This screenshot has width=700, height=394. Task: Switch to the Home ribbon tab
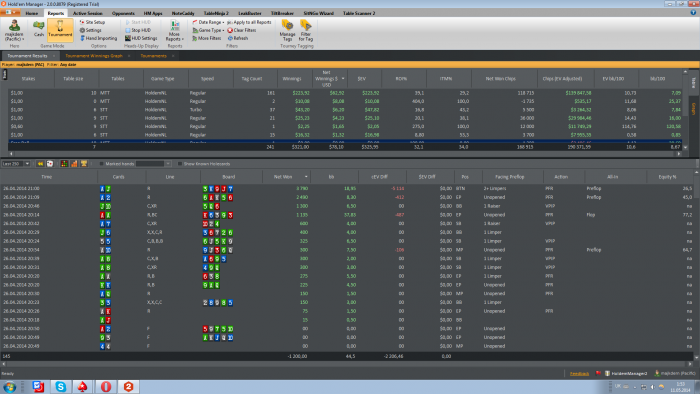click(32, 13)
